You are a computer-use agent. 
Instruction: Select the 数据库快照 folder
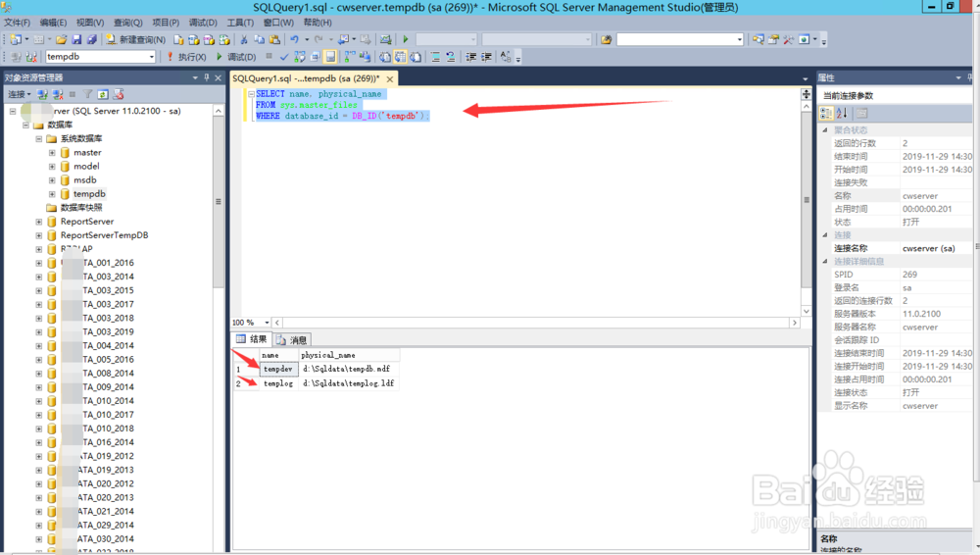click(x=81, y=208)
